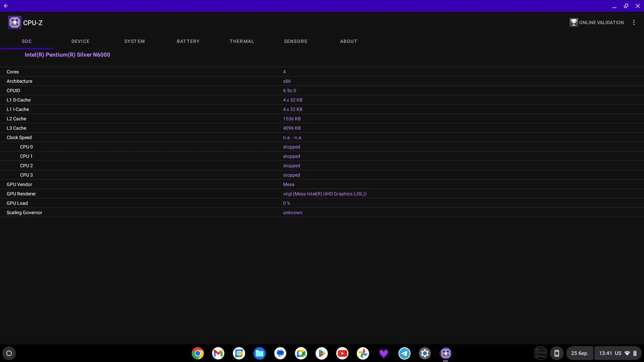The height and width of the screenshot is (362, 644).
Task: Open Gmail from the shelf
Action: point(218,353)
